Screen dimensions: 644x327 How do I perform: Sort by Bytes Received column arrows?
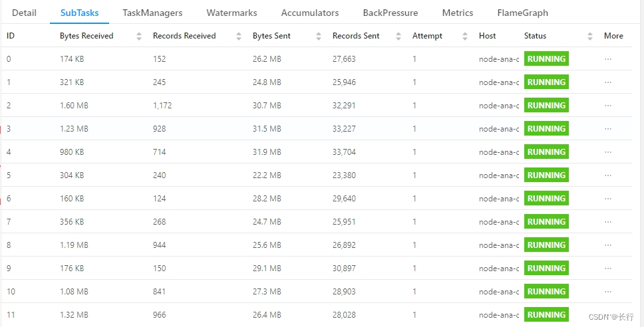tap(139, 37)
